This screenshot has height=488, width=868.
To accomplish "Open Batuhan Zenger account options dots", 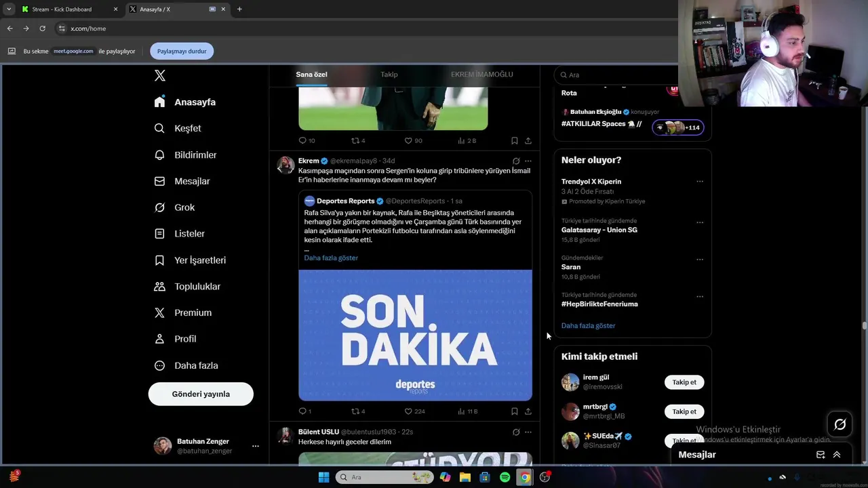I will pos(256,446).
